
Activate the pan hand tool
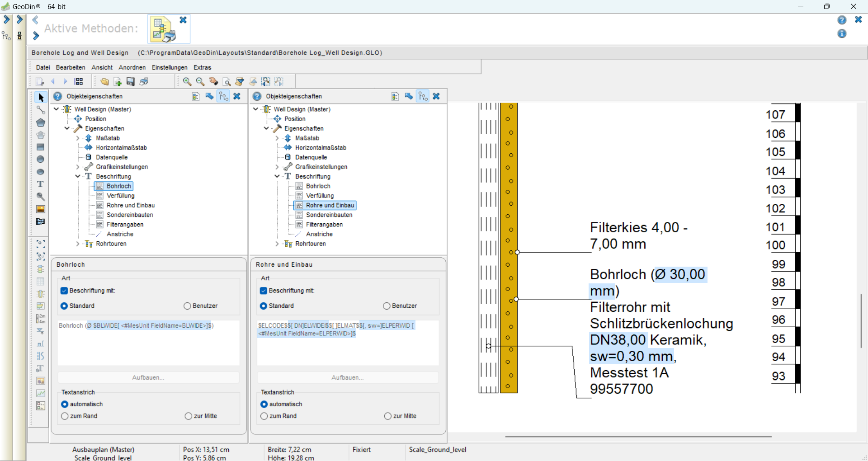pos(213,81)
